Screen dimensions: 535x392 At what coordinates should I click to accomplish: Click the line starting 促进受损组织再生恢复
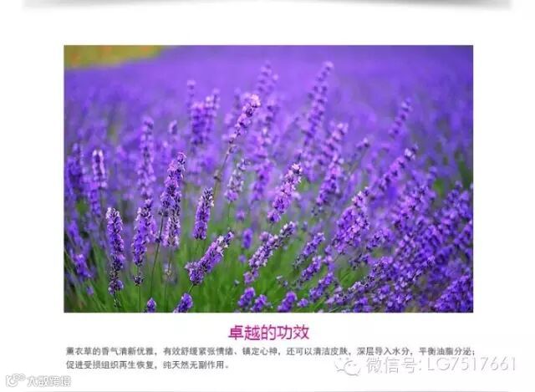pos(147,364)
